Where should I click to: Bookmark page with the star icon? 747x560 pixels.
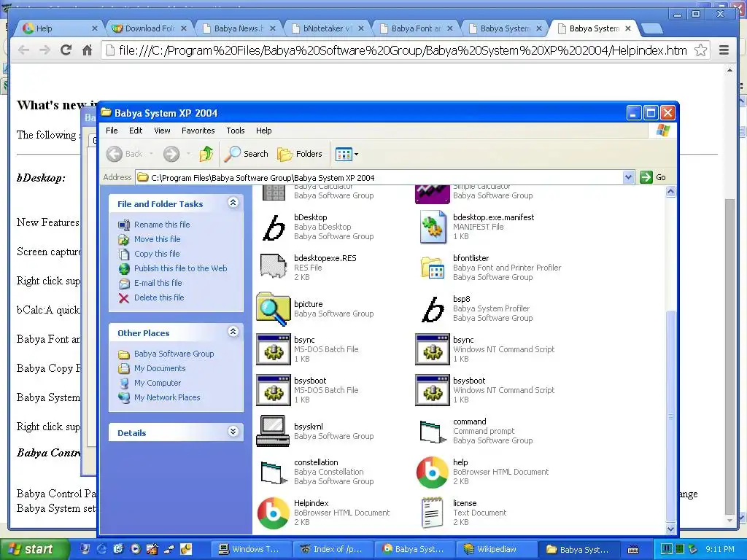pos(700,50)
